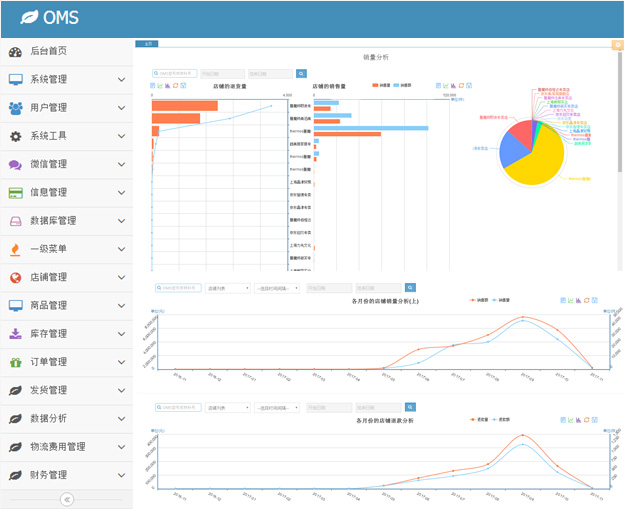
Task: Click end date field above 店铺的退货量 chart
Action: (x=270, y=74)
